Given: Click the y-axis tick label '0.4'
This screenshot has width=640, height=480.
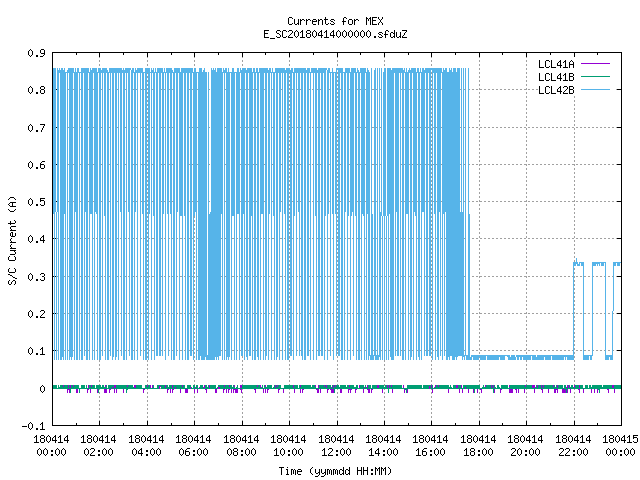Looking at the screenshot, I should (x=37, y=239).
